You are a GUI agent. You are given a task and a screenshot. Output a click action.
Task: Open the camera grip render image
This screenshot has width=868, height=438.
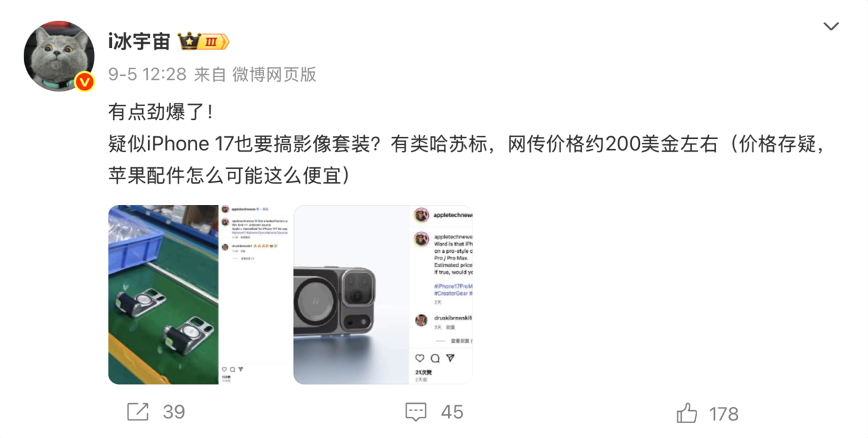[383, 294]
